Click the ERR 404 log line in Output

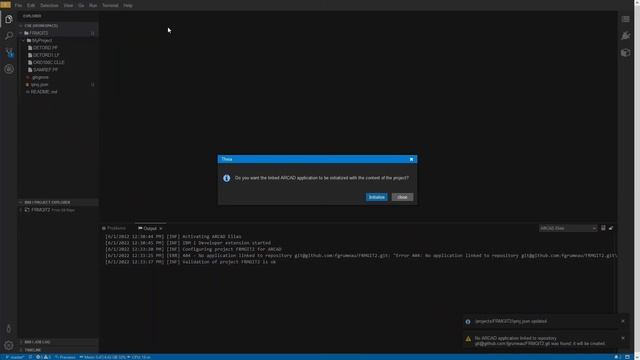pos(361,256)
